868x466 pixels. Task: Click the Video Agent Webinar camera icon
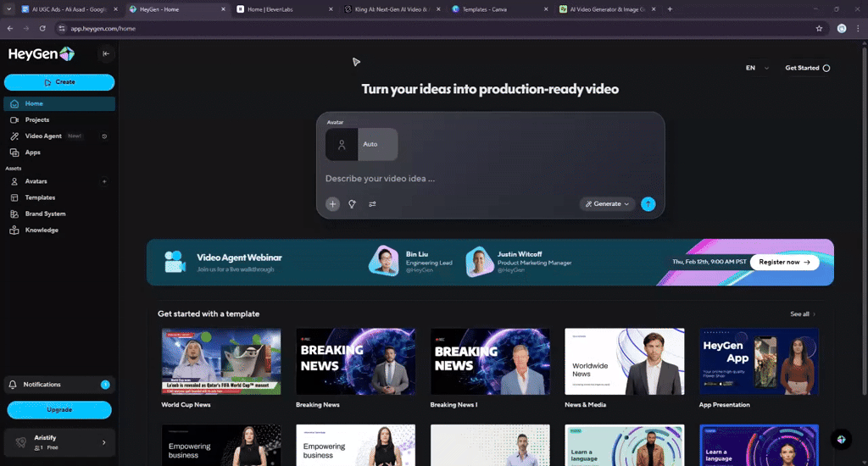coord(175,262)
